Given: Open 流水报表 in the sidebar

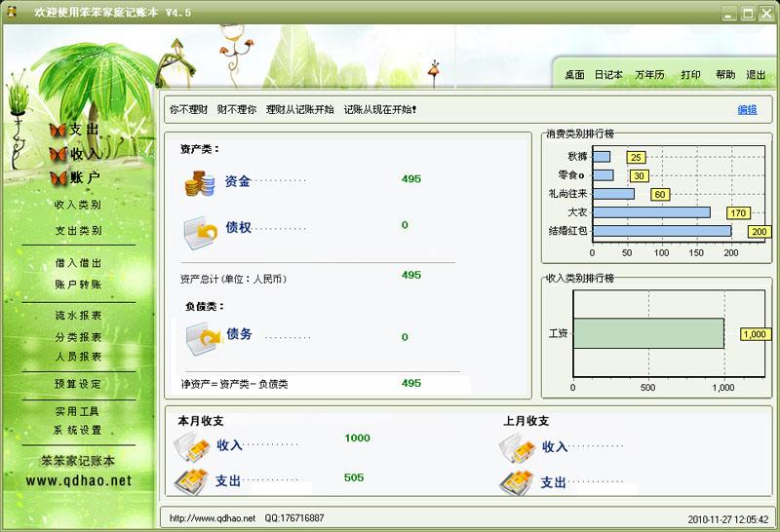Looking at the screenshot, I should 78,316.
